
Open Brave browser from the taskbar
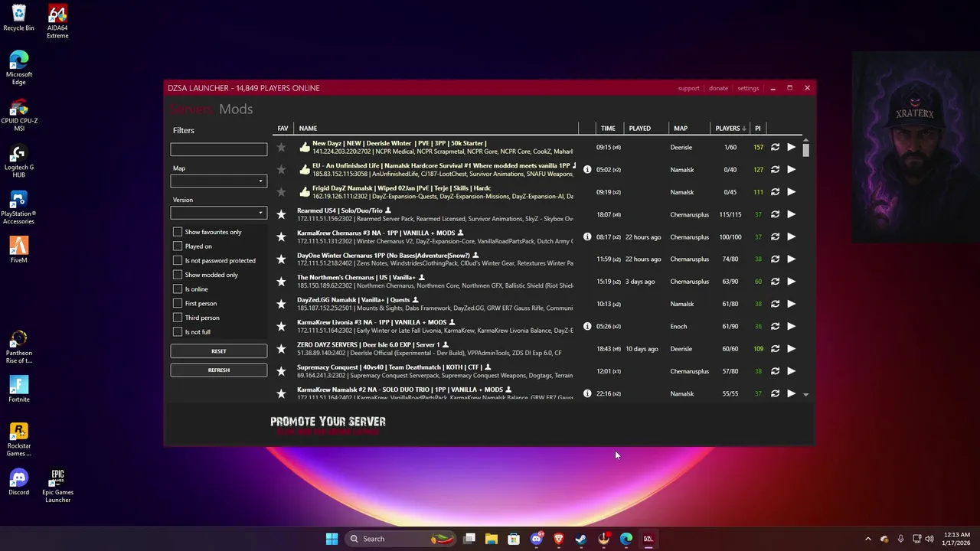[x=559, y=539]
